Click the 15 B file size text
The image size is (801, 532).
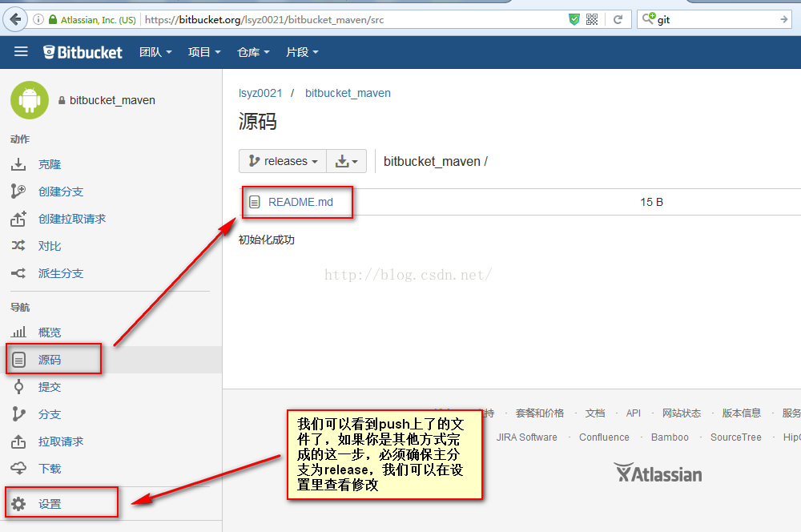click(651, 203)
